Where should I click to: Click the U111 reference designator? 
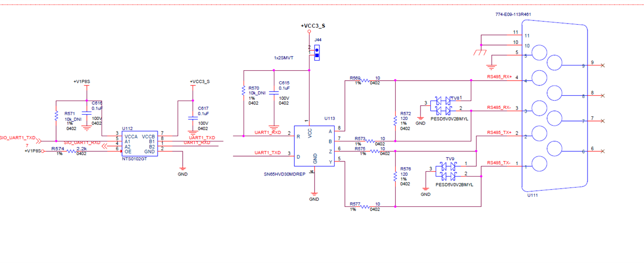[533, 195]
